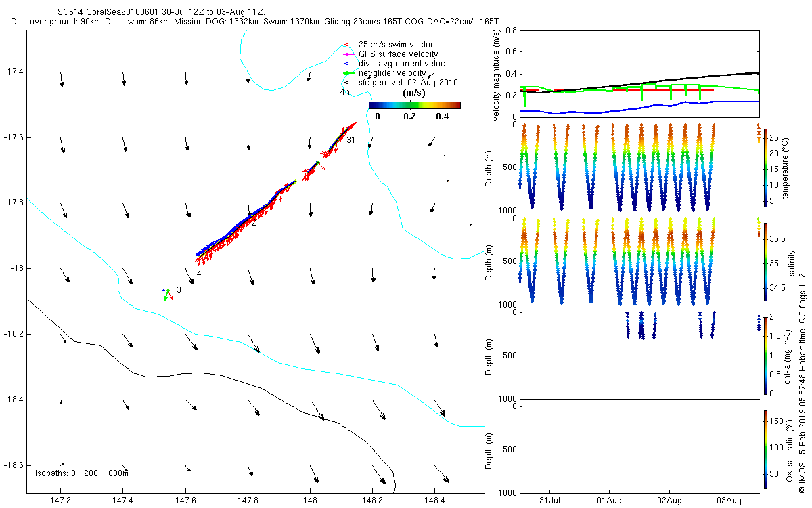Select the 02Aug date tick label
This screenshot has width=812, height=508.
[x=669, y=500]
